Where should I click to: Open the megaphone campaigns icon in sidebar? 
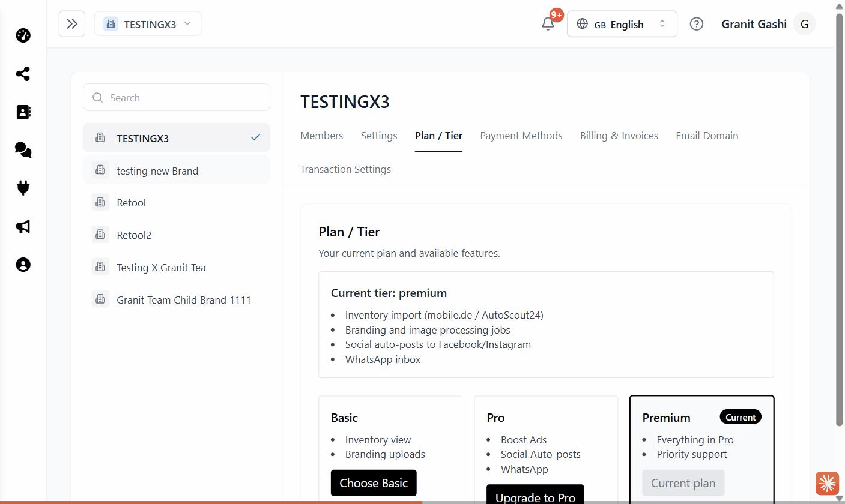23,226
